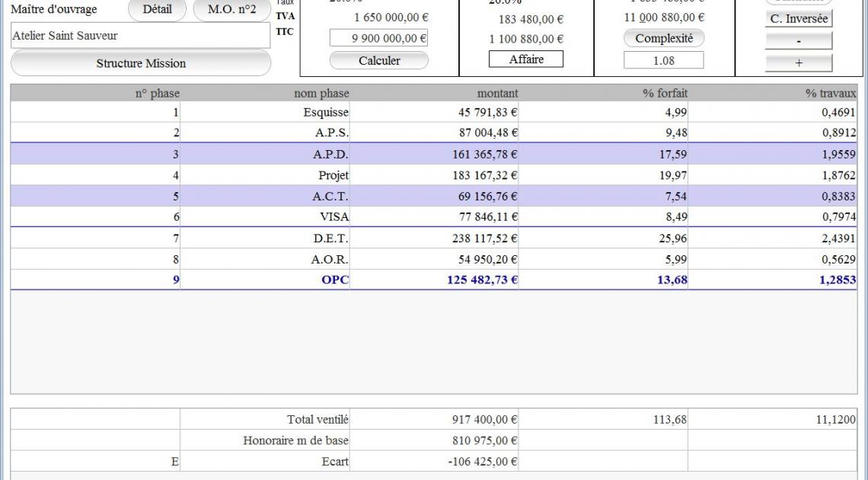
Task: Click the minus (-) button
Action: [x=799, y=41]
